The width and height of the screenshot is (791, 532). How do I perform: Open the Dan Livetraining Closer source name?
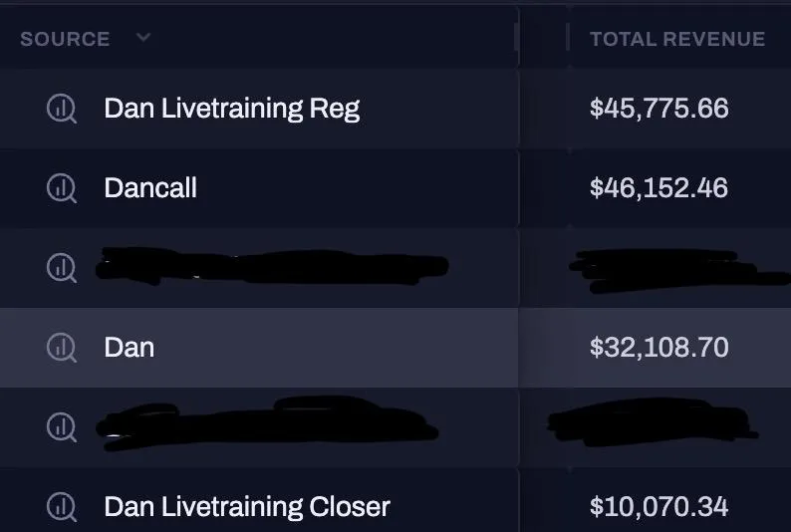tap(247, 507)
